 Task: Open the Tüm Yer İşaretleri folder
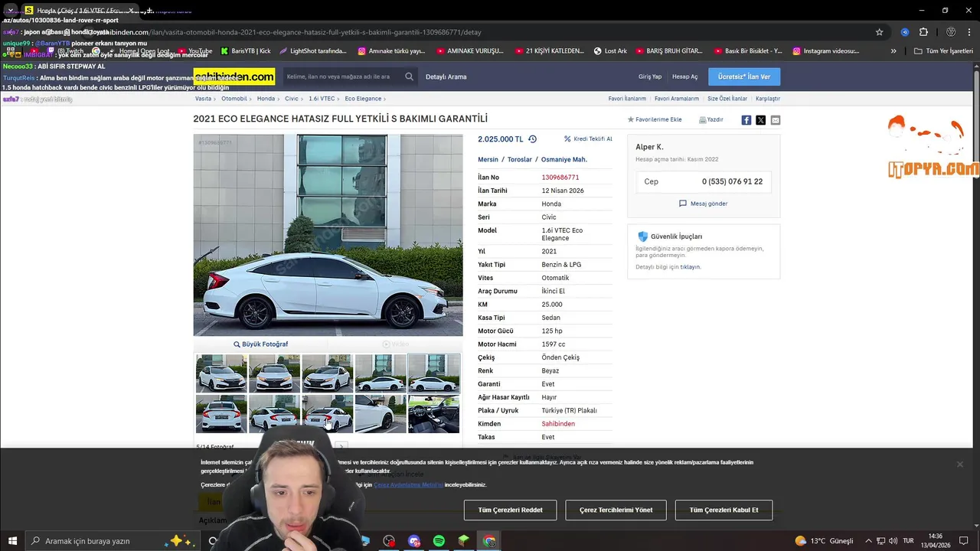[943, 51]
